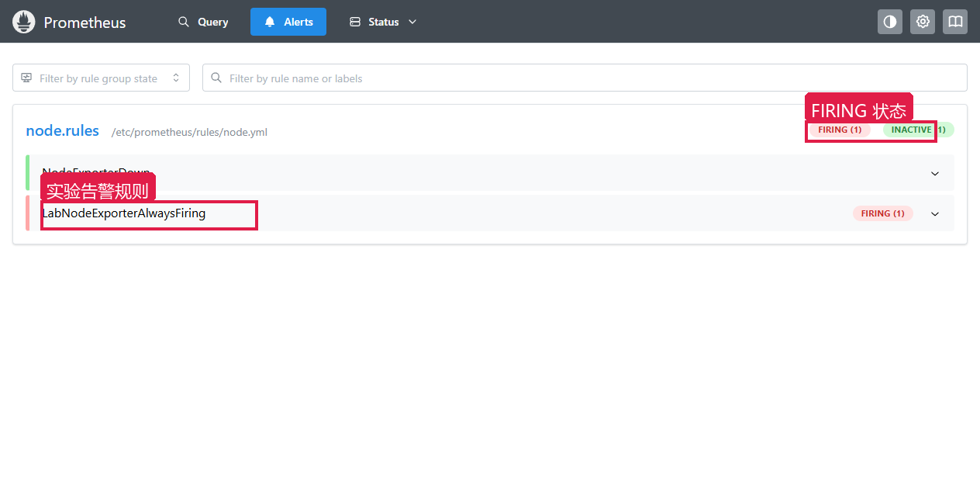Open the node.rules group link
The width and height of the screenshot is (980, 485).
[63, 131]
